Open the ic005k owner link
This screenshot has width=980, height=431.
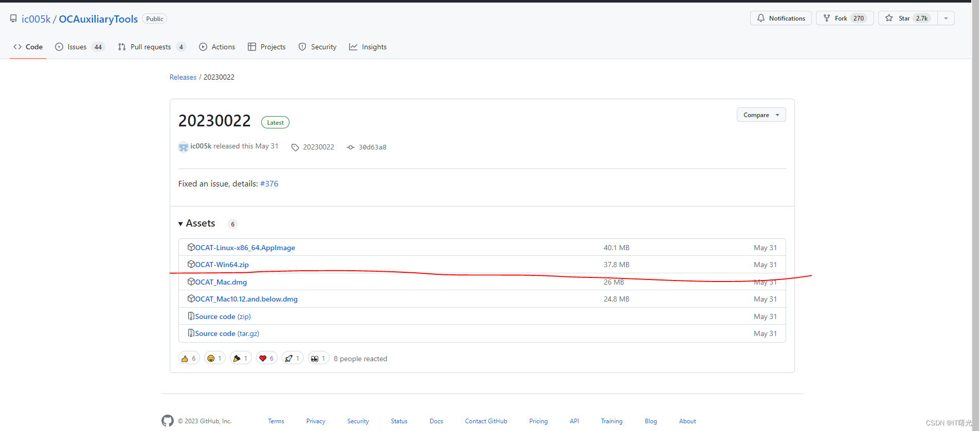pyautogui.click(x=36, y=19)
